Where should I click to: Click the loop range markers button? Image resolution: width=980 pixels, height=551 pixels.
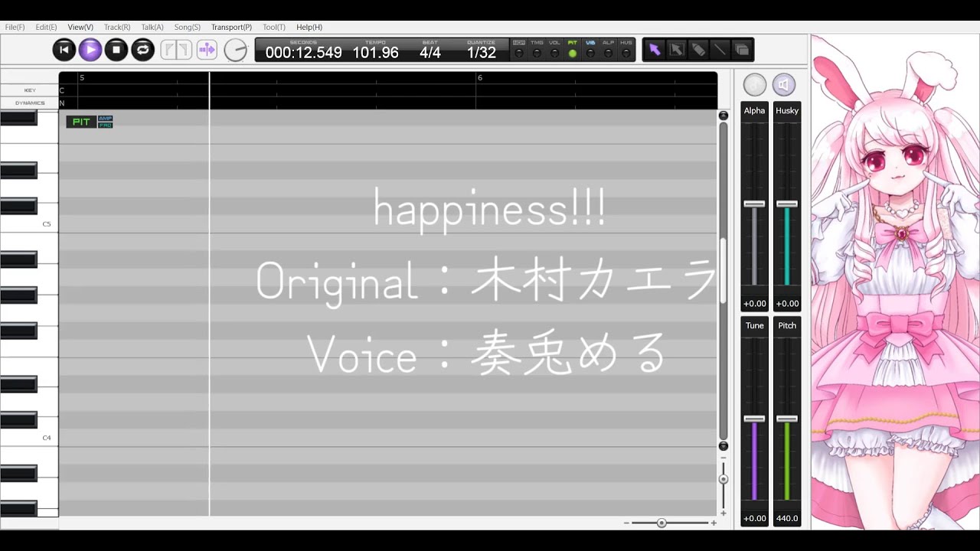[176, 50]
